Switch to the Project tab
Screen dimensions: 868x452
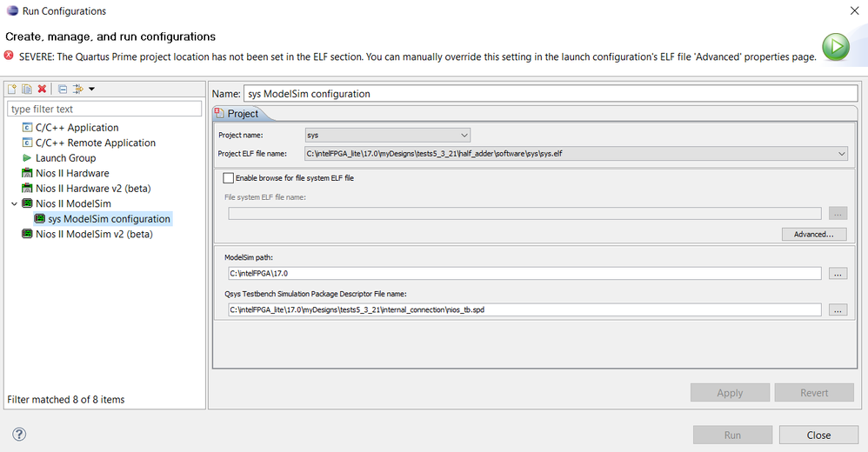(243, 114)
